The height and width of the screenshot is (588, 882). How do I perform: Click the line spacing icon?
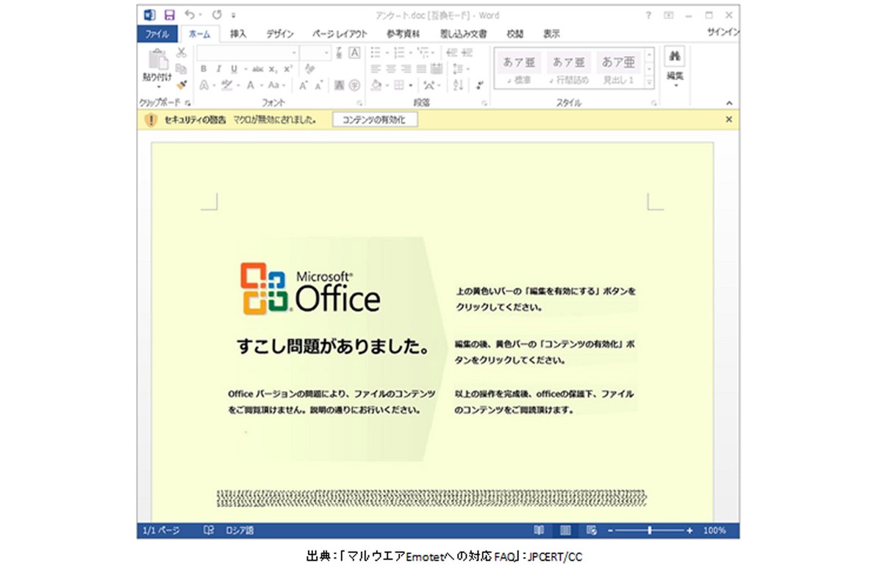click(x=459, y=69)
